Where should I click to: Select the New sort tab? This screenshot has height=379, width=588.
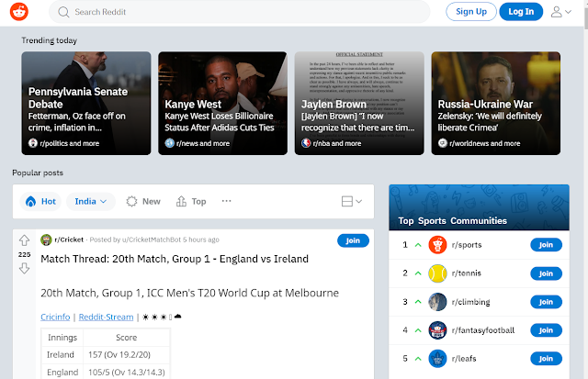[143, 202]
